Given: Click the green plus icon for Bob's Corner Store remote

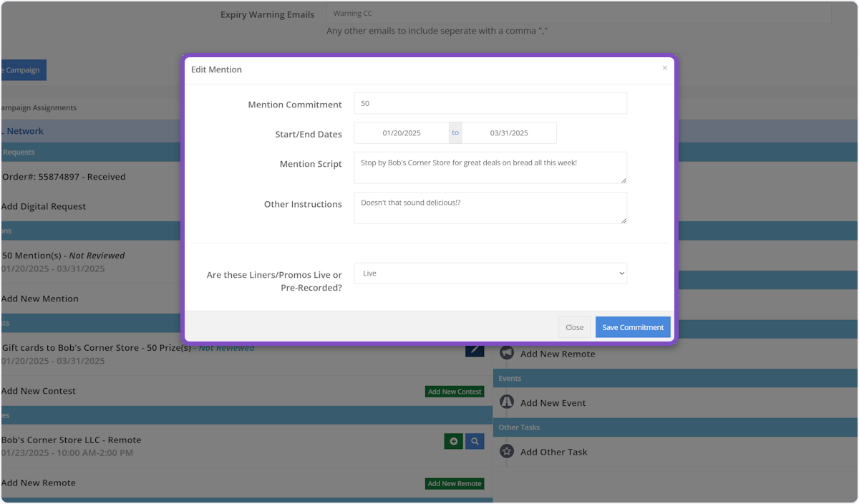Looking at the screenshot, I should (x=453, y=441).
